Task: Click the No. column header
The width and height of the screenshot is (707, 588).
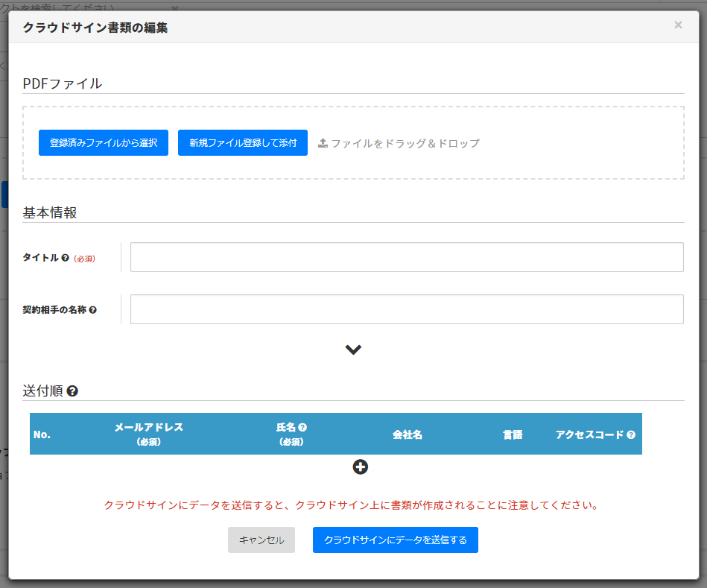Action: [x=42, y=434]
